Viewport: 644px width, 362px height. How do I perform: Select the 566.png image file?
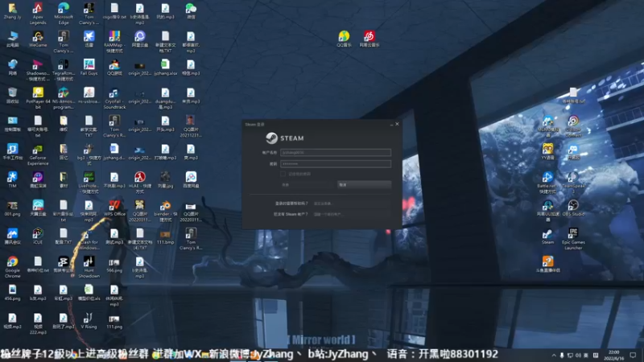point(114,265)
